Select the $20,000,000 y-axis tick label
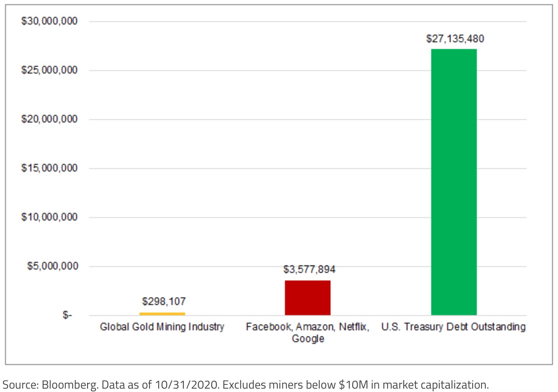 [49, 119]
